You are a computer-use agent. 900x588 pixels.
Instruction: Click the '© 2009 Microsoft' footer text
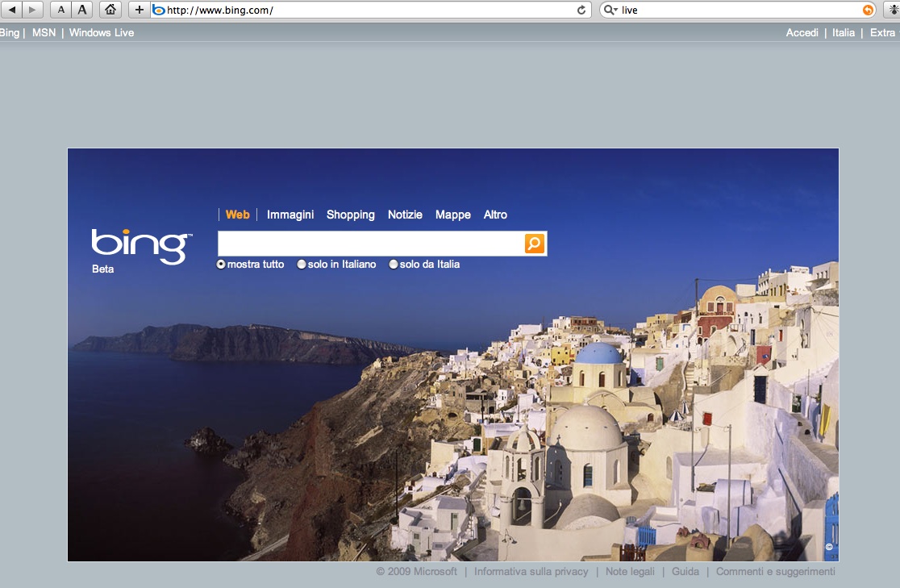click(x=417, y=571)
